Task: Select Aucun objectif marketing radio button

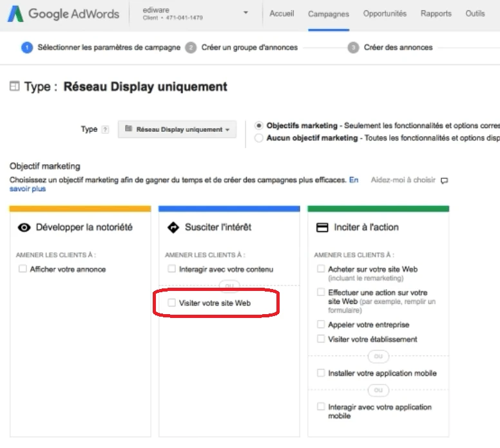Action: click(x=259, y=138)
